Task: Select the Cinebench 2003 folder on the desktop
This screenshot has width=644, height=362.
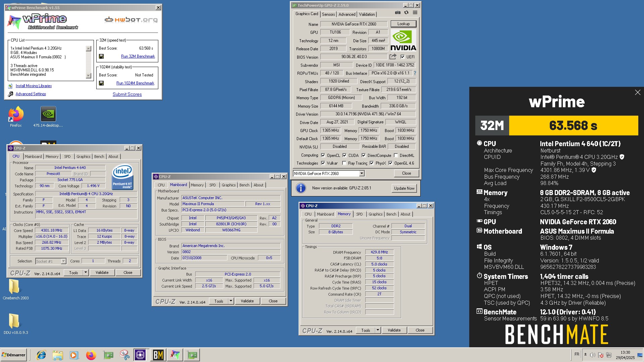Action: (x=15, y=289)
